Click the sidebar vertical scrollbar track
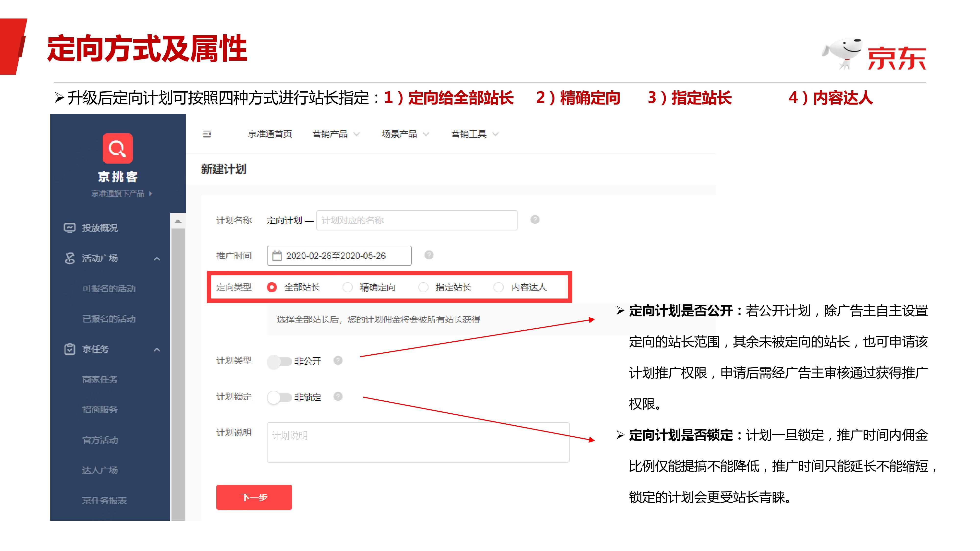 pos(178,374)
